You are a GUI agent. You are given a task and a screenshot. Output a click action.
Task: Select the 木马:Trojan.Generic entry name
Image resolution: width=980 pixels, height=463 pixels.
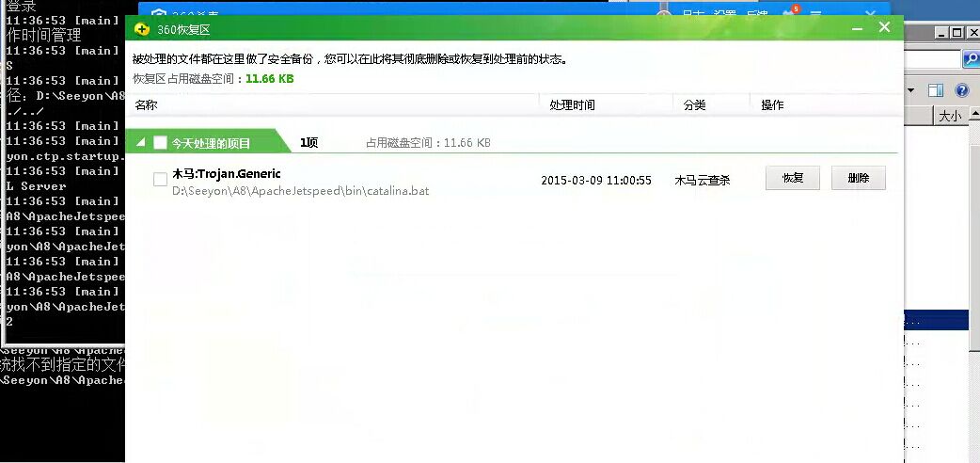coord(227,174)
